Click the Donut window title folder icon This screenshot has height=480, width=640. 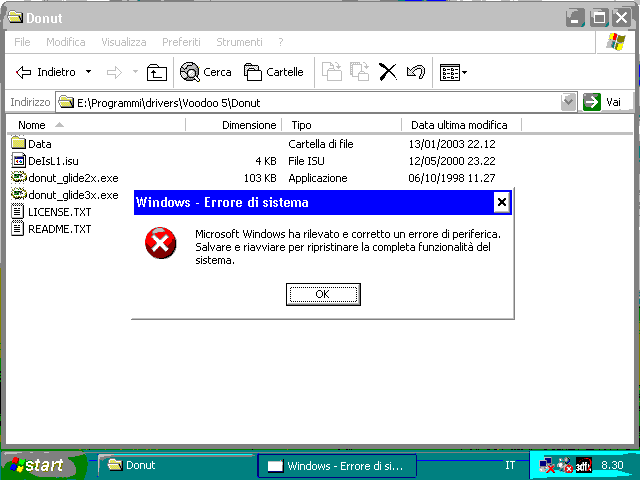coord(16,17)
